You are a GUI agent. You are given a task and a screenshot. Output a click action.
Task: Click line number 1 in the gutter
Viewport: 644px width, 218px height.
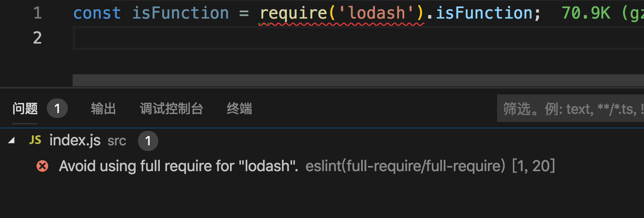click(x=38, y=13)
